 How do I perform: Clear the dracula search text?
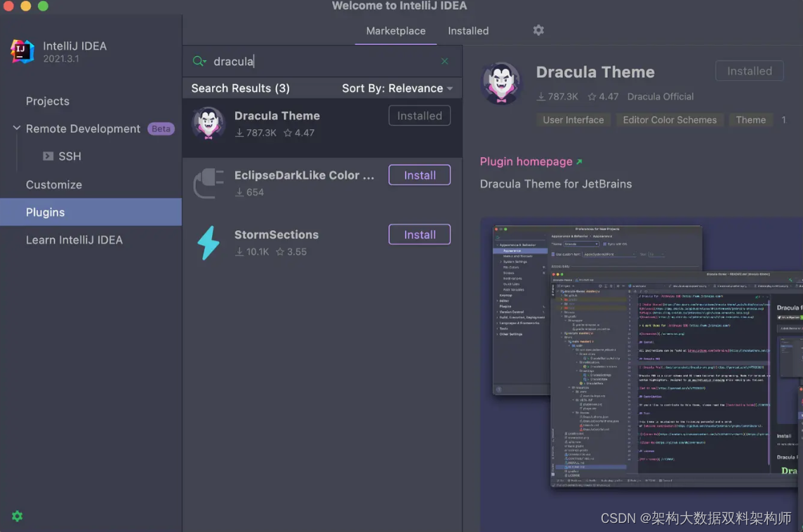444,62
